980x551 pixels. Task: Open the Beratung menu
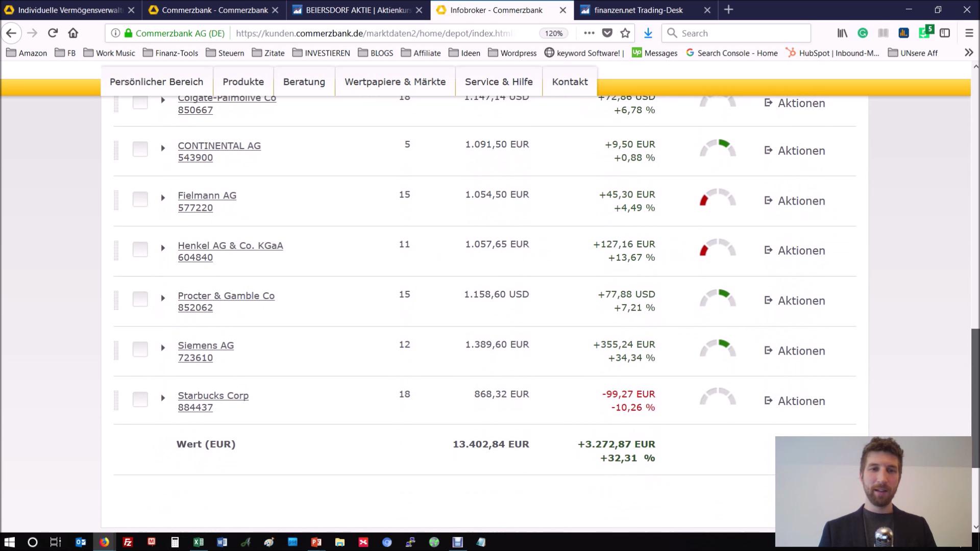(304, 82)
